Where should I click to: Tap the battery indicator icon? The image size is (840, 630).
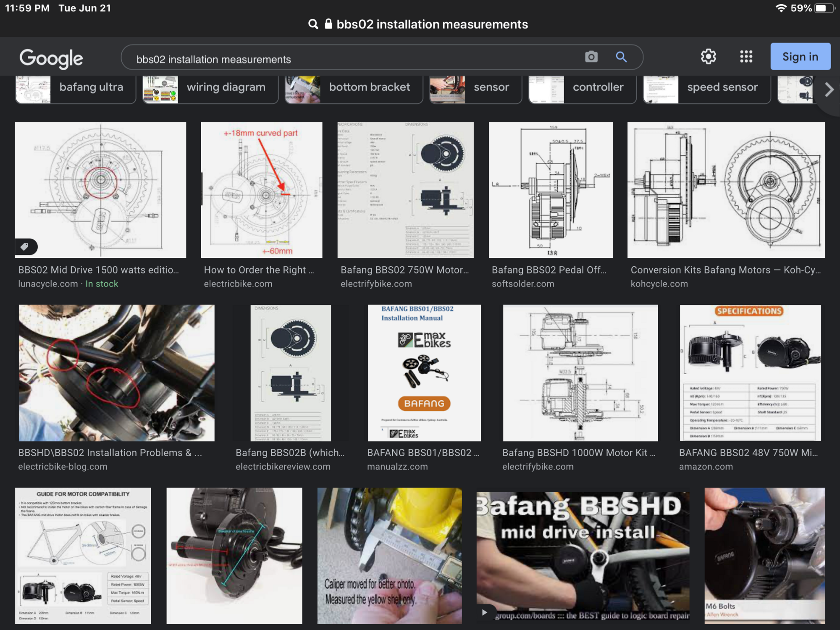[x=824, y=8]
